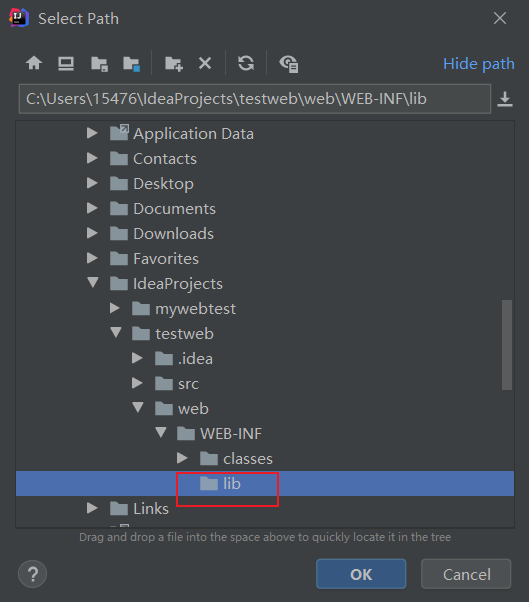This screenshot has width=529, height=602.
Task: Collapse the testweb folder
Action: (x=116, y=332)
